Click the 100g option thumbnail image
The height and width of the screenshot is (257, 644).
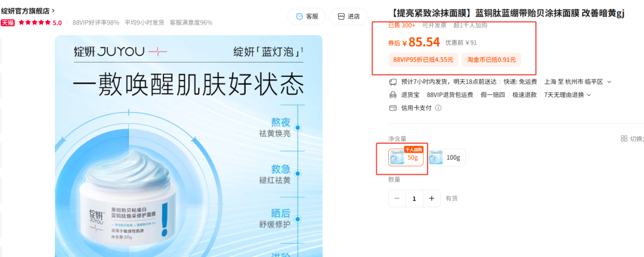tap(436, 157)
